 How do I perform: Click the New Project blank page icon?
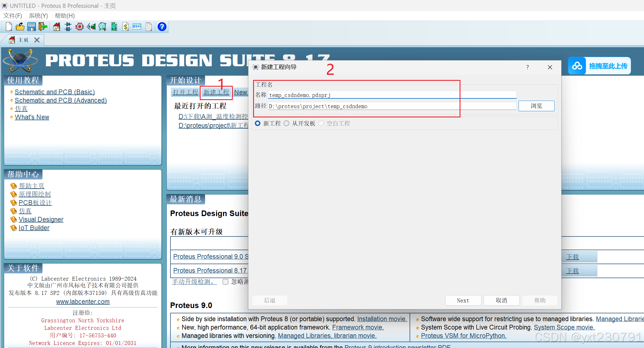(x=9, y=27)
